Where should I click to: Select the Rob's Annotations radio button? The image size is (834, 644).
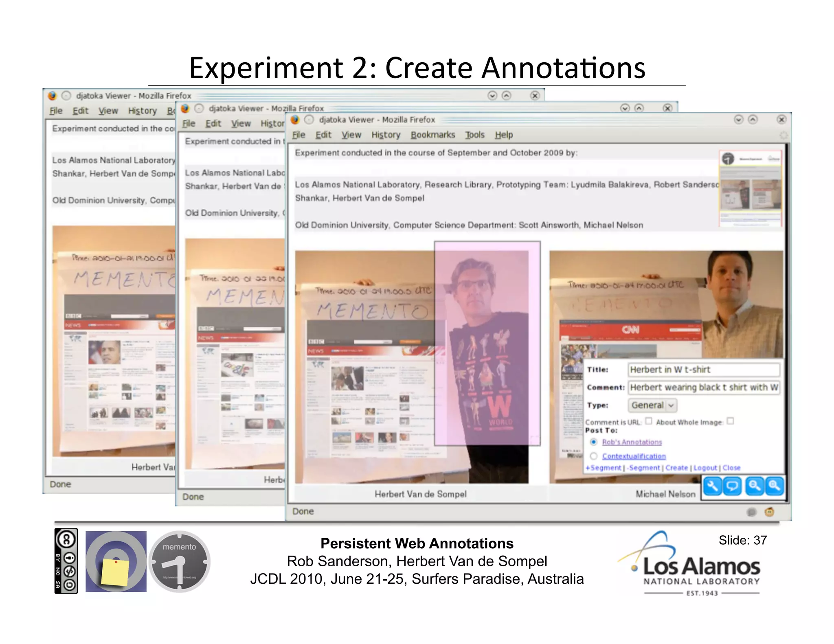[594, 442]
